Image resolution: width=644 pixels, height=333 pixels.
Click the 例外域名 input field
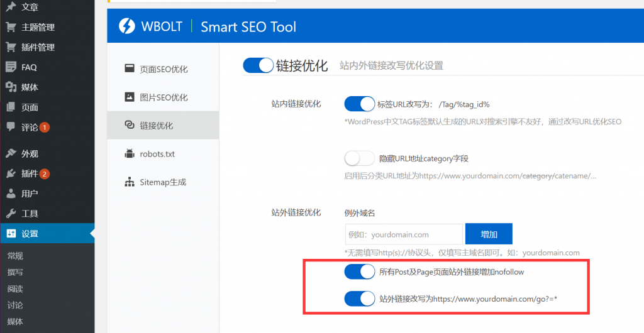click(x=404, y=234)
